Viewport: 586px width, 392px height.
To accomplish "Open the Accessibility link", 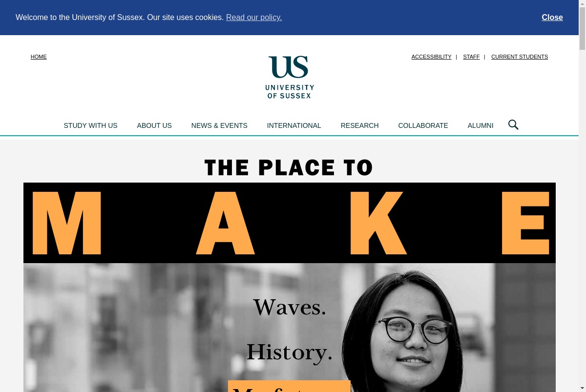I will pos(431,57).
